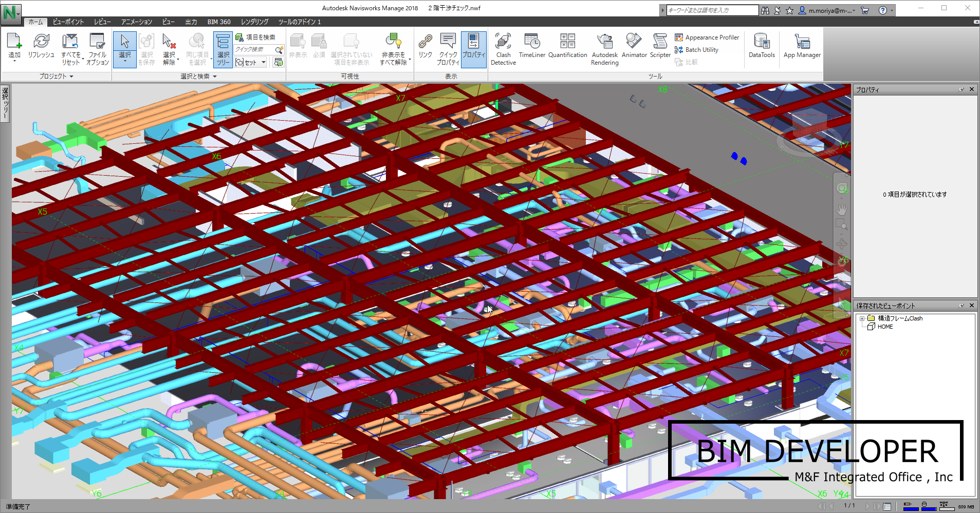Viewport: 980px width, 513px height.
Task: Click the Pan hand tool on navigation bar
Action: point(842,210)
